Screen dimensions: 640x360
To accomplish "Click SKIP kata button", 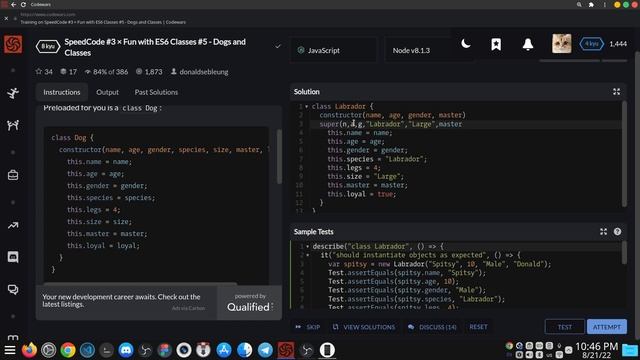I will tap(308, 327).
